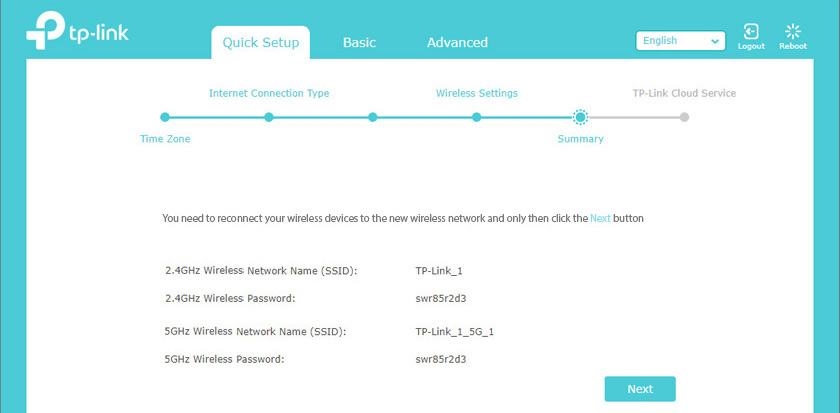Select the highlighted Summary step marker
840x413 pixels.
(x=580, y=117)
